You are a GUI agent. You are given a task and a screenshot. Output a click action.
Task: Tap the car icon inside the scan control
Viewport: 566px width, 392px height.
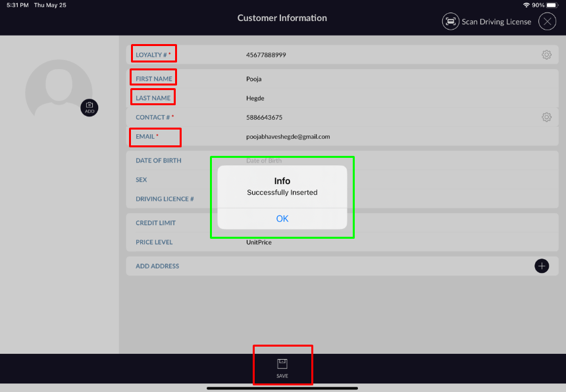pyautogui.click(x=450, y=22)
